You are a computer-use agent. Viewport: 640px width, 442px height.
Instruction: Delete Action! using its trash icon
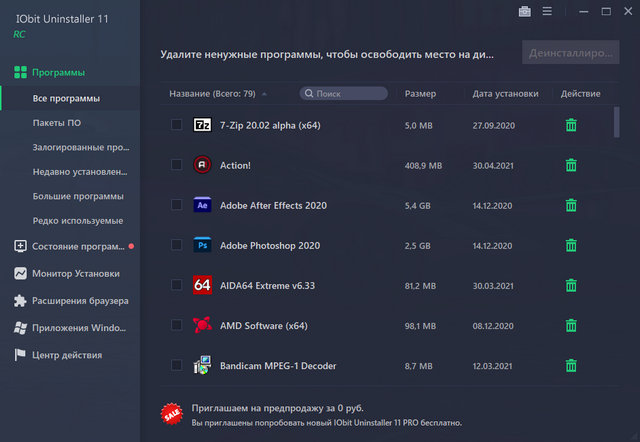571,165
